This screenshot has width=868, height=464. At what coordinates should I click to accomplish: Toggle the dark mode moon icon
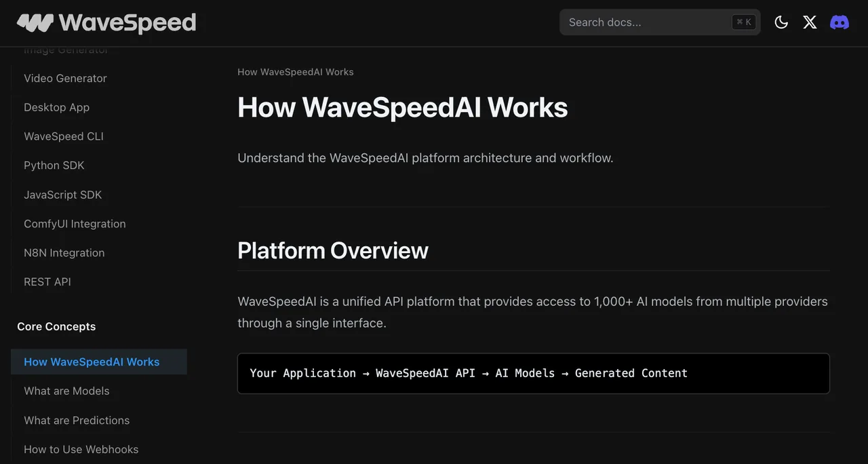(781, 22)
